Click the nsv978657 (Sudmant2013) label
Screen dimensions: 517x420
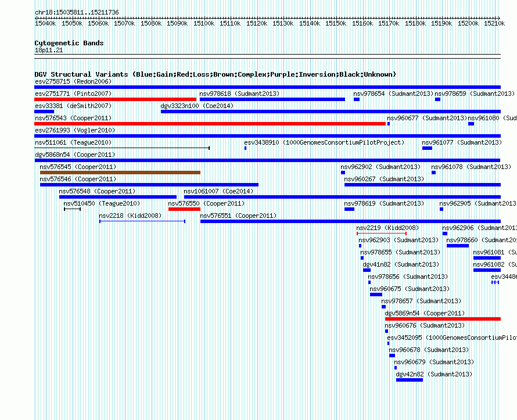421,301
